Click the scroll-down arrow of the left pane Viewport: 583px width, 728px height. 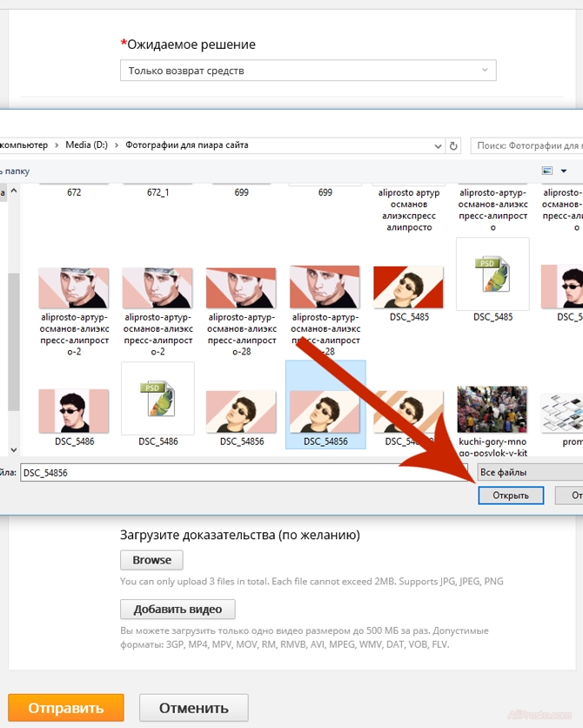coord(13,448)
